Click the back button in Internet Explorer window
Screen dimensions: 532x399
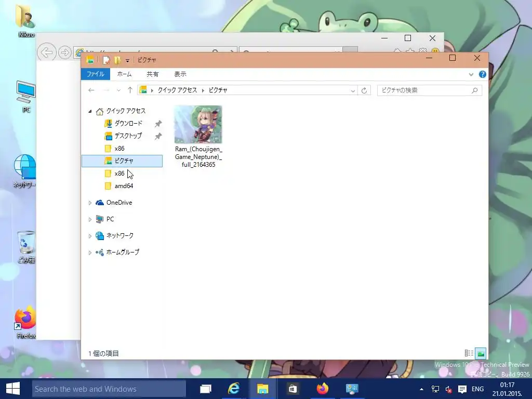coord(46,52)
